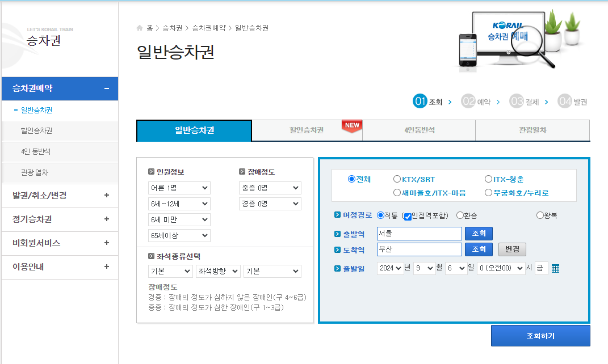Select the KTX/SRT train type option
The height and width of the screenshot is (364, 608).
point(397,179)
